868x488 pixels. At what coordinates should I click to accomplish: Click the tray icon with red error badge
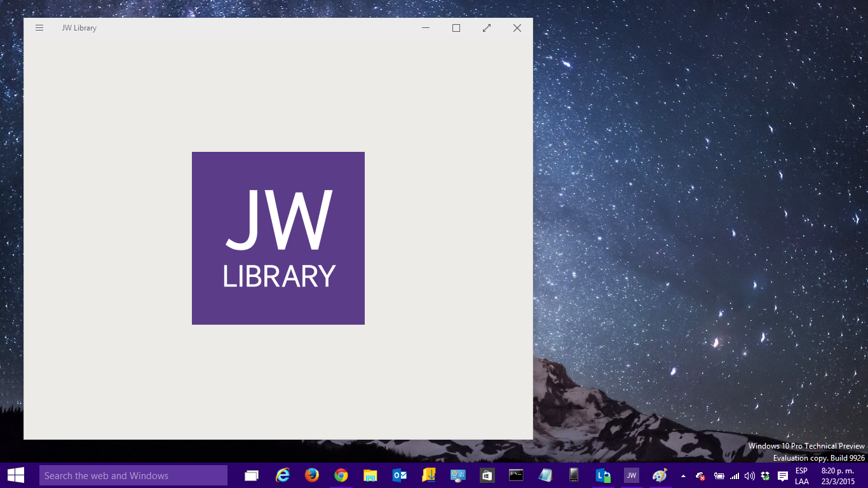[x=700, y=476]
